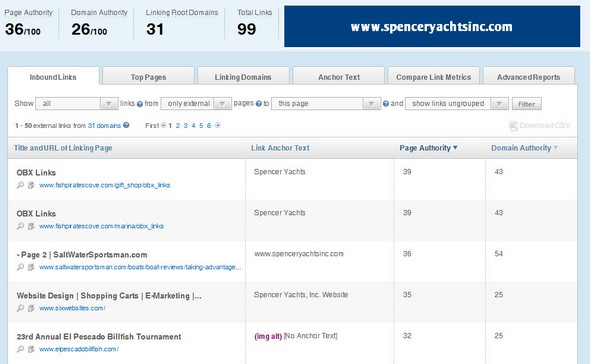
Task: Go to results page 3
Action: coord(186,125)
